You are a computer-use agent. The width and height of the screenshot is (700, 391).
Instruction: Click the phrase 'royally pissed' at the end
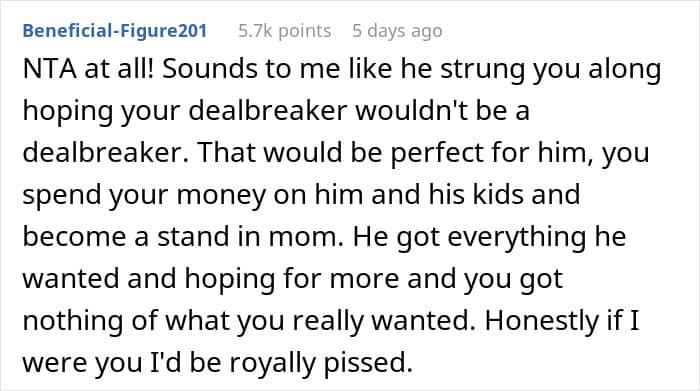[321, 364]
